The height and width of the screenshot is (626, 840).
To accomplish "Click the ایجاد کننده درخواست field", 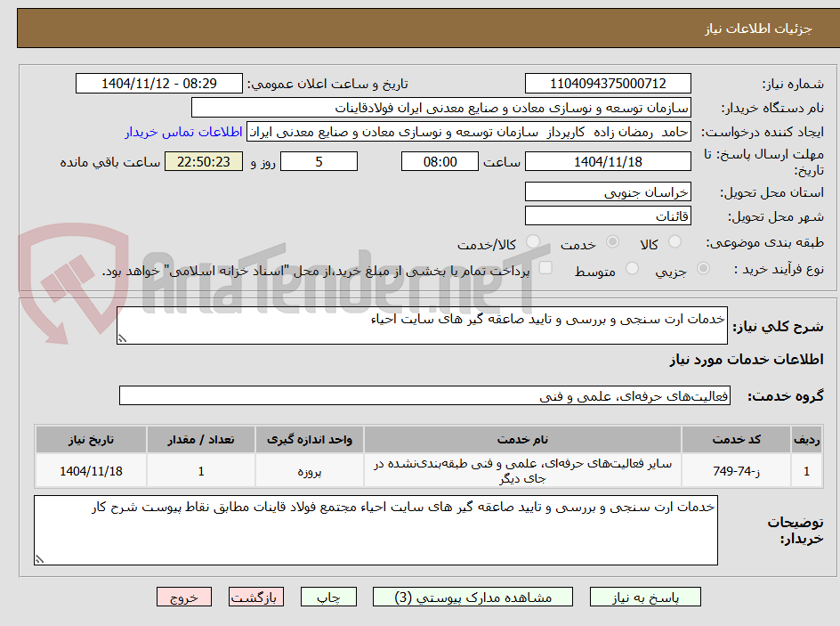I will click(x=469, y=132).
